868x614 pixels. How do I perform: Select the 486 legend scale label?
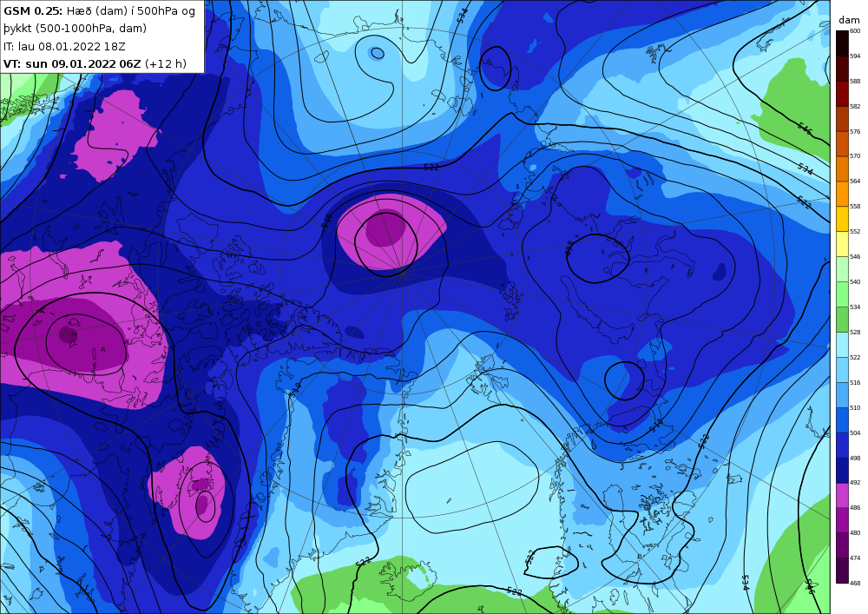click(x=855, y=508)
